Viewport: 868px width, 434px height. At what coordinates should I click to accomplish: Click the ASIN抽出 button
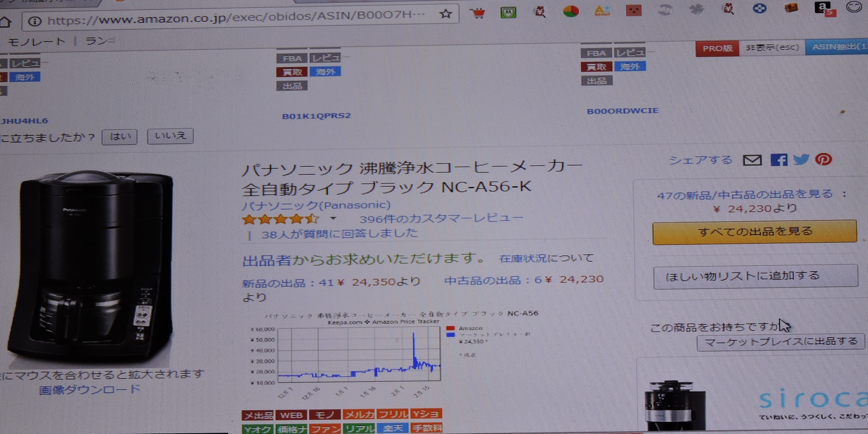click(x=837, y=47)
